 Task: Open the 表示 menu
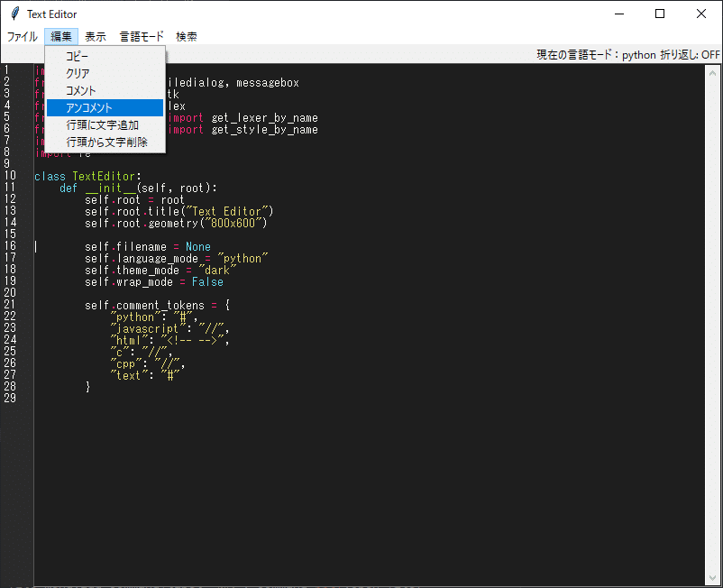point(95,36)
